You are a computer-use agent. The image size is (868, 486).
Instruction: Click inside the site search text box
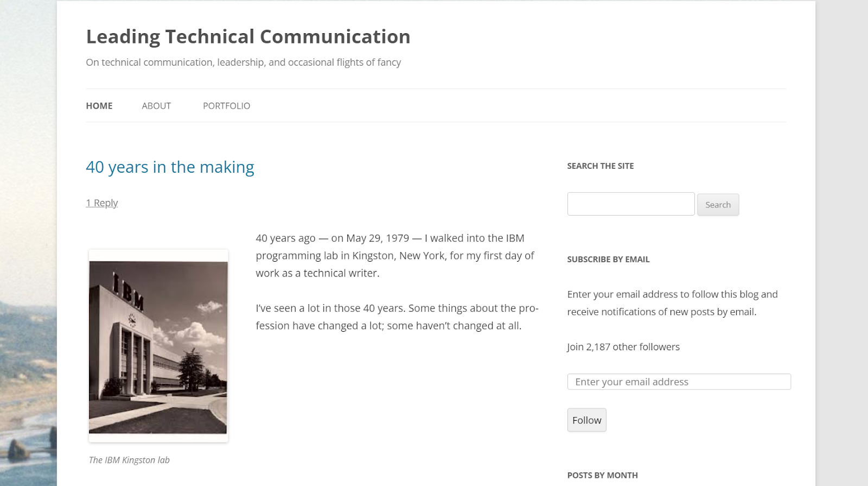[630, 204]
